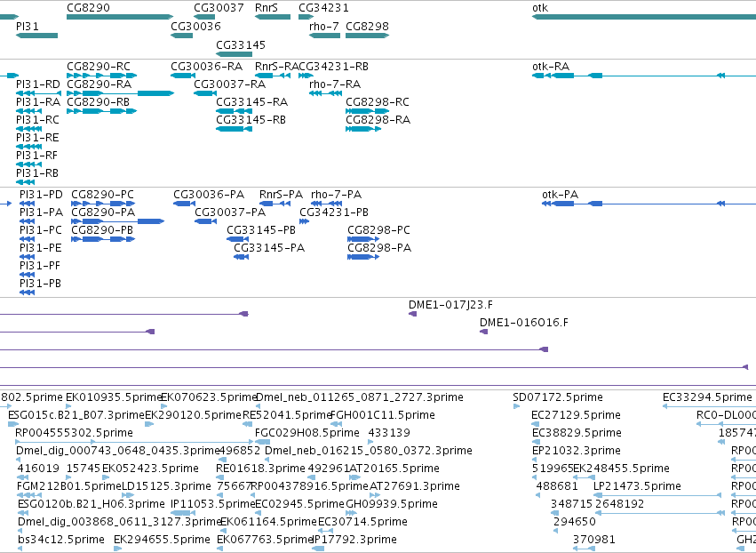
Task: Select transcript CG8290-RC label
Action: click(99, 66)
